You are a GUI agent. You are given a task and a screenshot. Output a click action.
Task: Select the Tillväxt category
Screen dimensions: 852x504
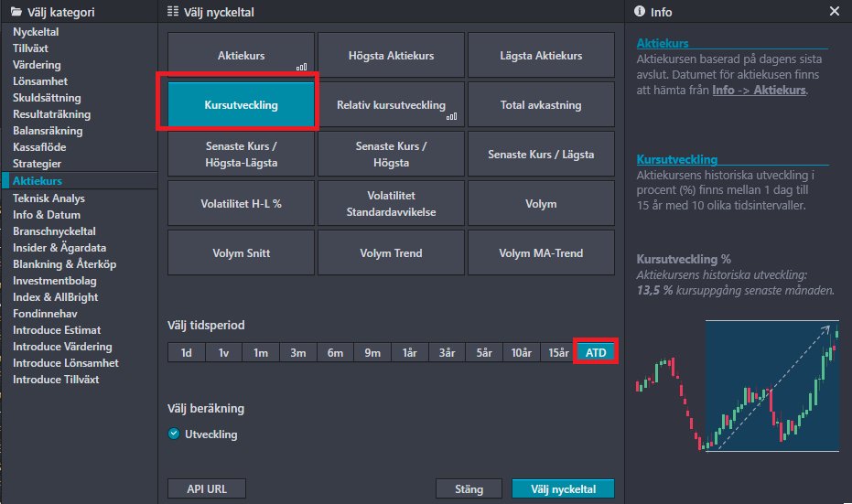pos(30,48)
